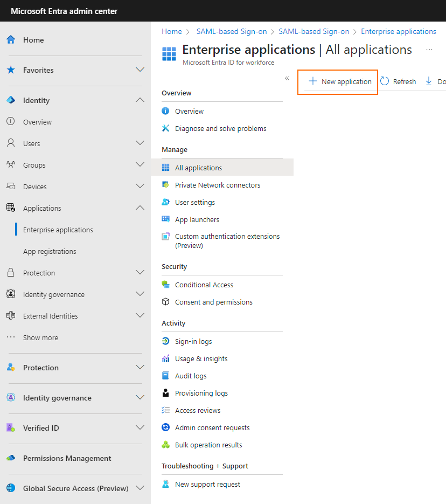Screen dimensions: 446x504
Task: Collapse the Identity section chevron
Action: 140,100
